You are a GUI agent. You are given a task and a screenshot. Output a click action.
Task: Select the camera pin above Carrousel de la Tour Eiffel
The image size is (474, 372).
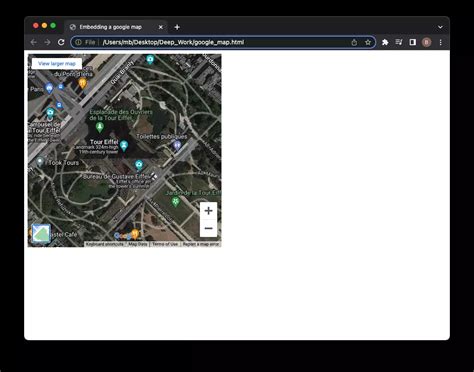[50, 112]
